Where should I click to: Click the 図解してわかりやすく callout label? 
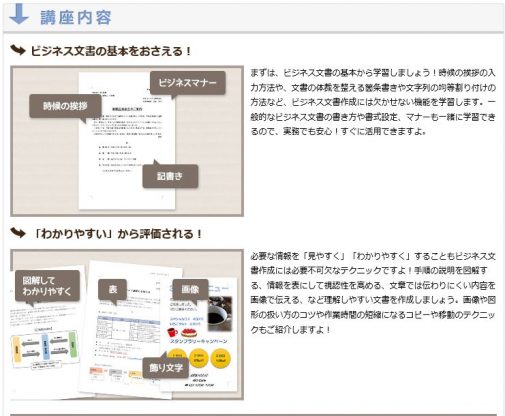47,286
